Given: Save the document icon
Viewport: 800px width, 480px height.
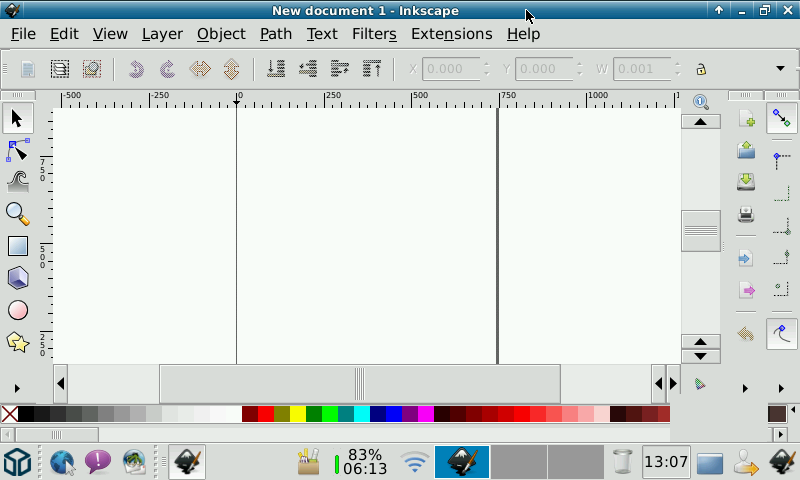Looking at the screenshot, I should (x=746, y=182).
